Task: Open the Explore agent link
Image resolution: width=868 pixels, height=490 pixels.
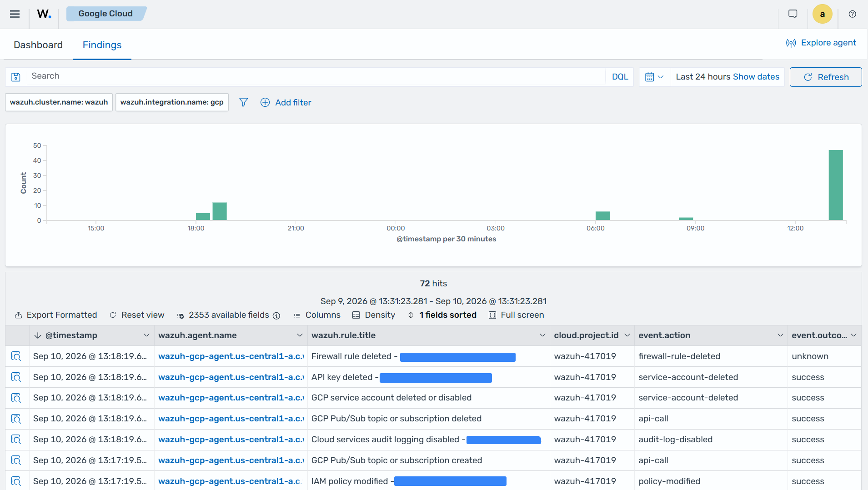Action: click(821, 43)
